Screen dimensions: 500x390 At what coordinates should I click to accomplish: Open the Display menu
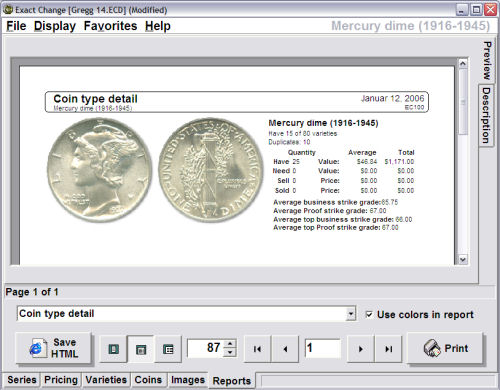[55, 26]
